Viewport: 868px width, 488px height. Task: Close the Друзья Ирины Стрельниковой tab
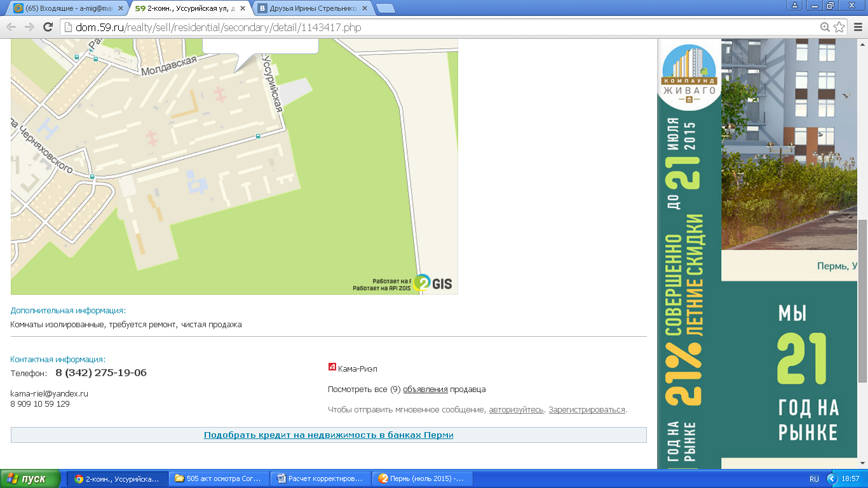(365, 9)
